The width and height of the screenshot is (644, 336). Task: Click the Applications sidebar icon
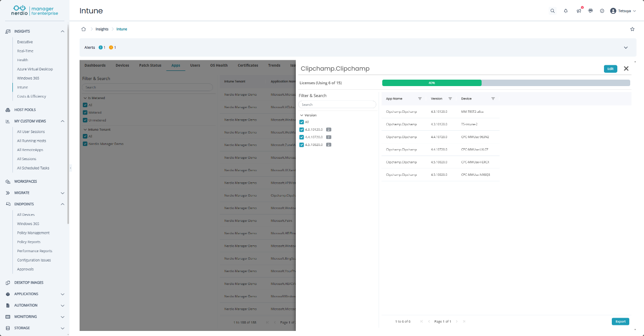click(8, 294)
